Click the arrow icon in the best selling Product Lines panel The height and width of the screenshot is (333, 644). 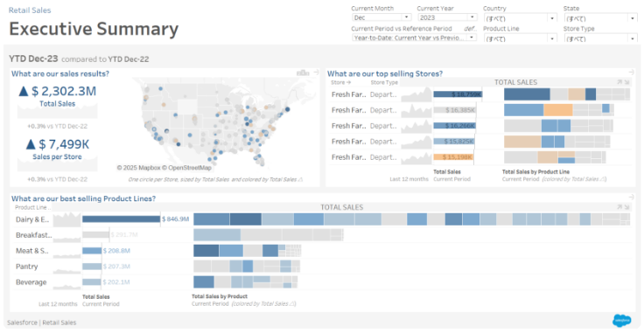632,198
